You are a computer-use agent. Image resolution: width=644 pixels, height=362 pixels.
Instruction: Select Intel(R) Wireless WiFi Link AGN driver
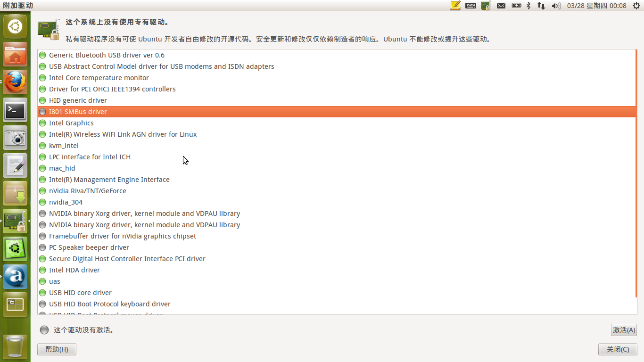(x=337, y=134)
